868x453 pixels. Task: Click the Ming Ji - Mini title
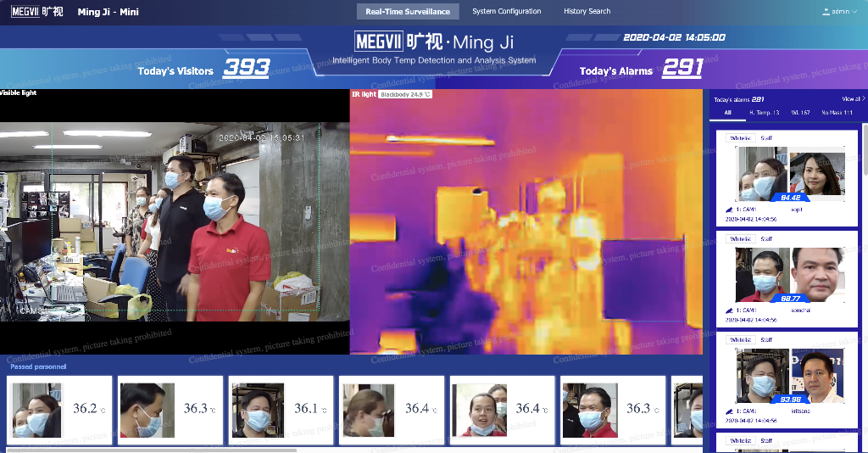click(x=108, y=12)
